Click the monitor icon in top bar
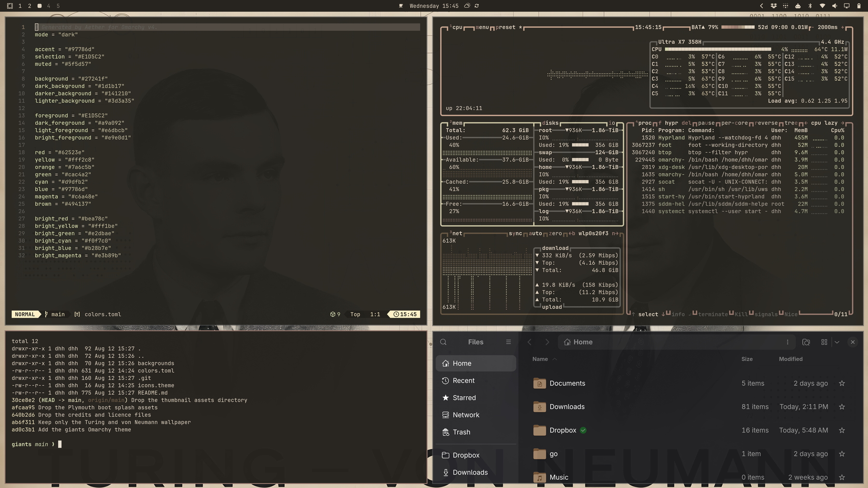The width and height of the screenshot is (868, 488). tap(846, 6)
